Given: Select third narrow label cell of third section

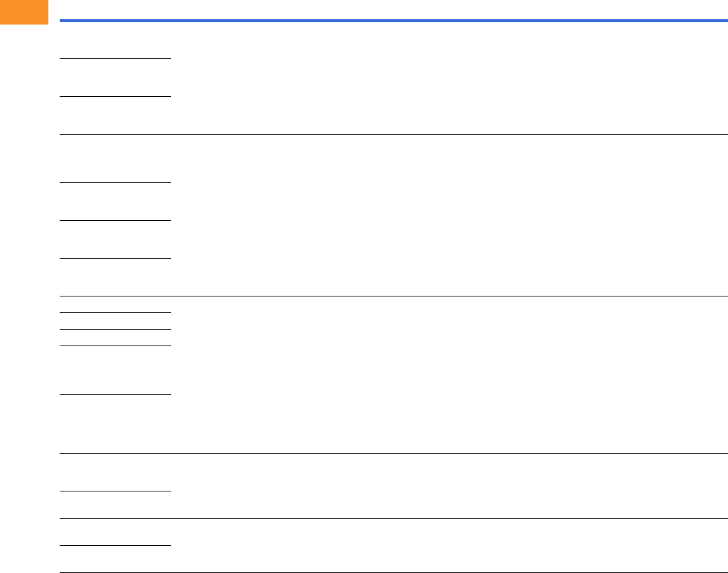Looking at the screenshot, I should (115, 338).
